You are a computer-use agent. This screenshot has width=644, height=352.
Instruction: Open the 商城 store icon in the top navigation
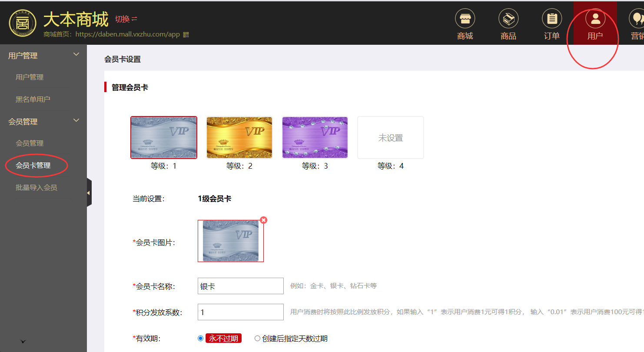(465, 20)
